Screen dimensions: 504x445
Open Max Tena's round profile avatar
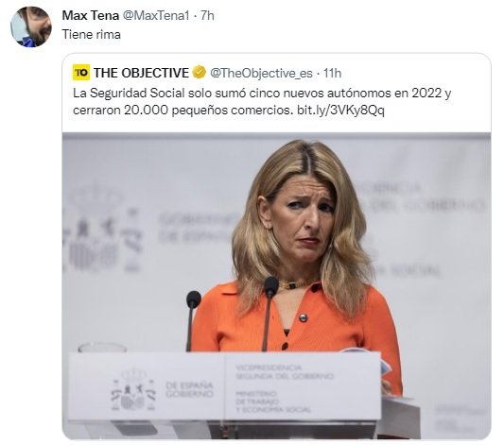point(31,26)
